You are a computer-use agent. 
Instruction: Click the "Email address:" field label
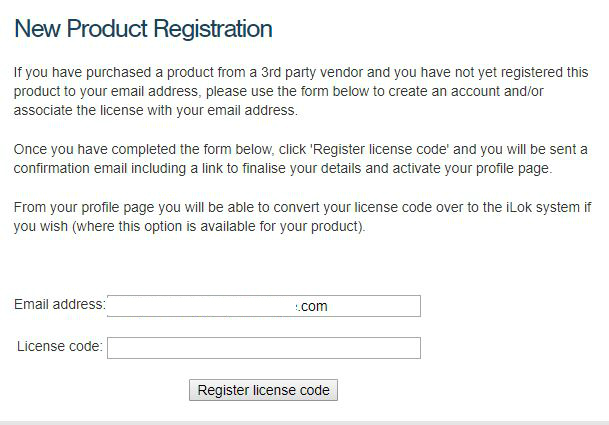60,304
